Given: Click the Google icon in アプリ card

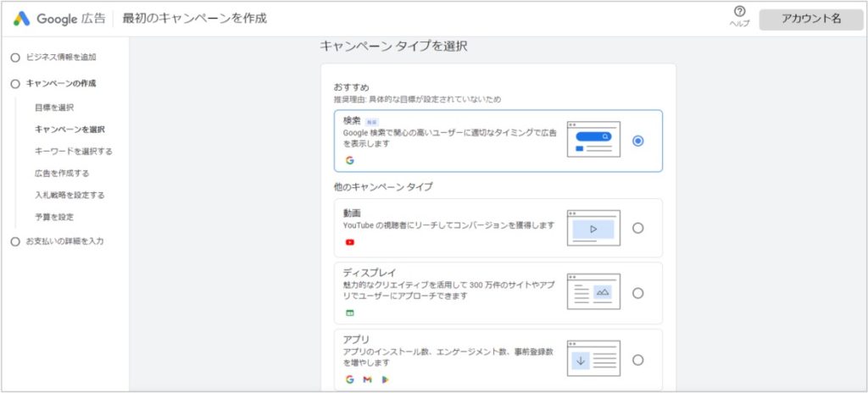Looking at the screenshot, I should tap(349, 379).
